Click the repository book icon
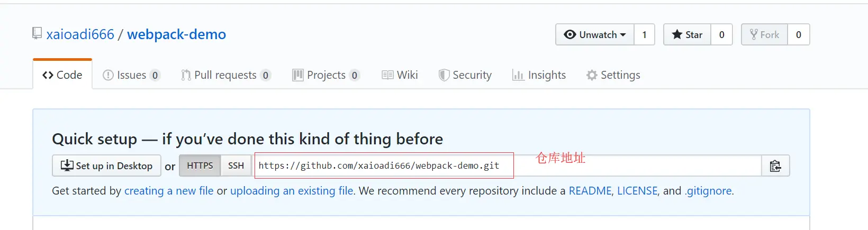868x230 pixels. [x=37, y=34]
